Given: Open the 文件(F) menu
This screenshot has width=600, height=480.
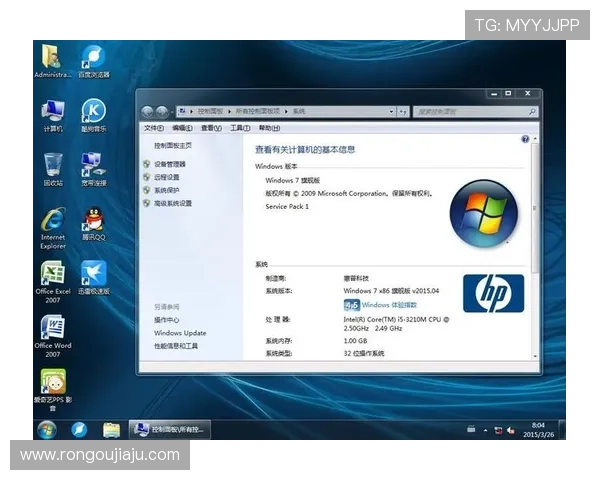Looking at the screenshot, I should [x=153, y=128].
